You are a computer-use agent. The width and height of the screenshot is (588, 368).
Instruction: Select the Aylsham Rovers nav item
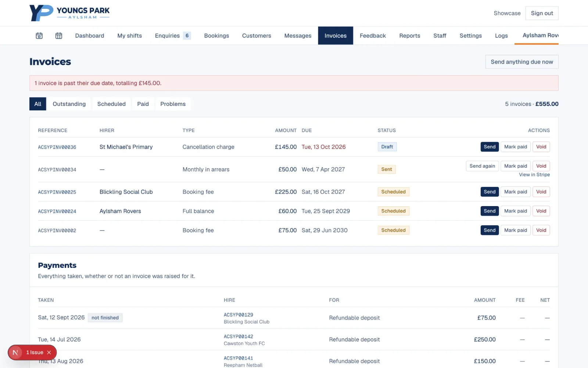click(x=537, y=35)
